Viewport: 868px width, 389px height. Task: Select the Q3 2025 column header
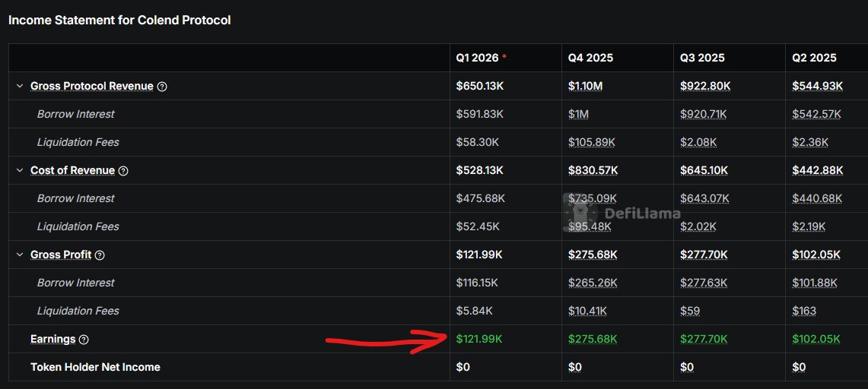[x=702, y=58]
